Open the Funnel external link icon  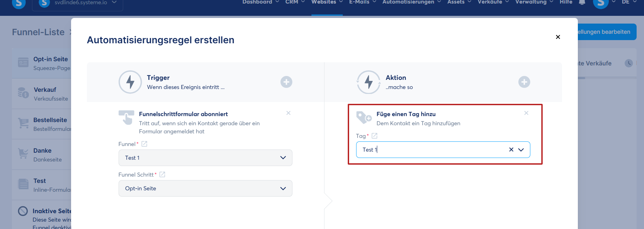(144, 144)
